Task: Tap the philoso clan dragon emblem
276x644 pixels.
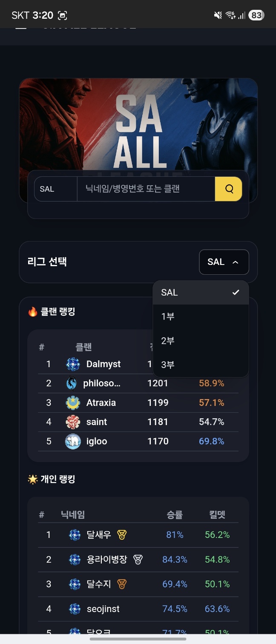Action: coord(72,383)
